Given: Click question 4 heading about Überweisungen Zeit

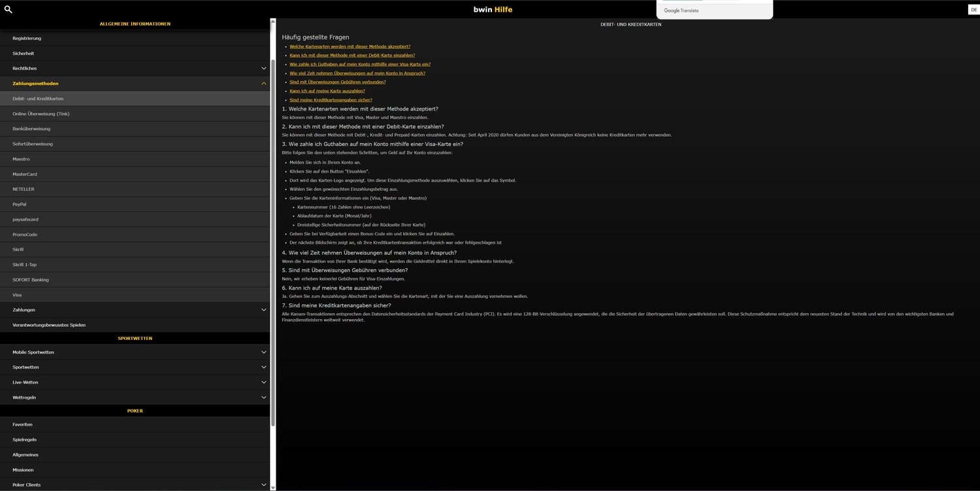Looking at the screenshot, I should 369,253.
